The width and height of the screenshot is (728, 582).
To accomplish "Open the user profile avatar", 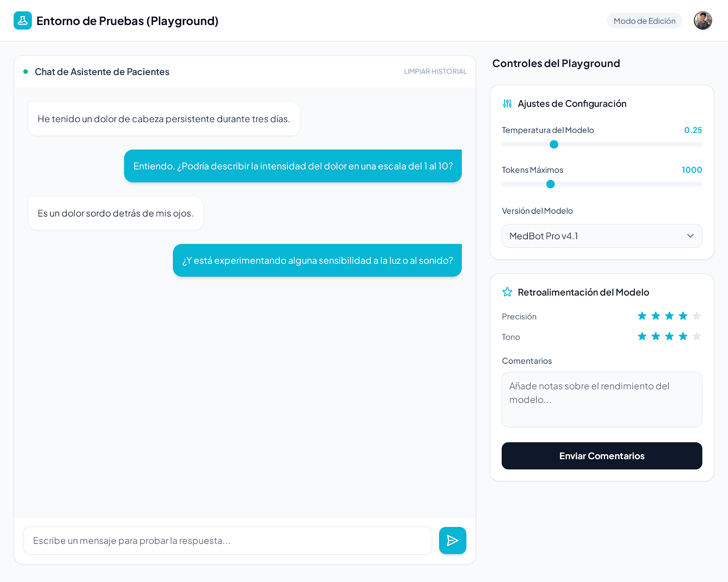I will (703, 20).
